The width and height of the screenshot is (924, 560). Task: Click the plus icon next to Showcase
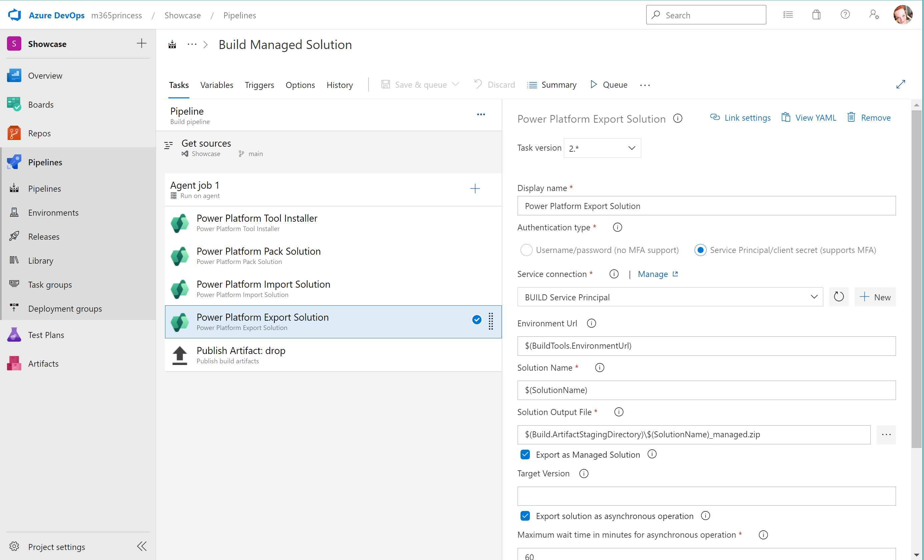[x=141, y=43]
